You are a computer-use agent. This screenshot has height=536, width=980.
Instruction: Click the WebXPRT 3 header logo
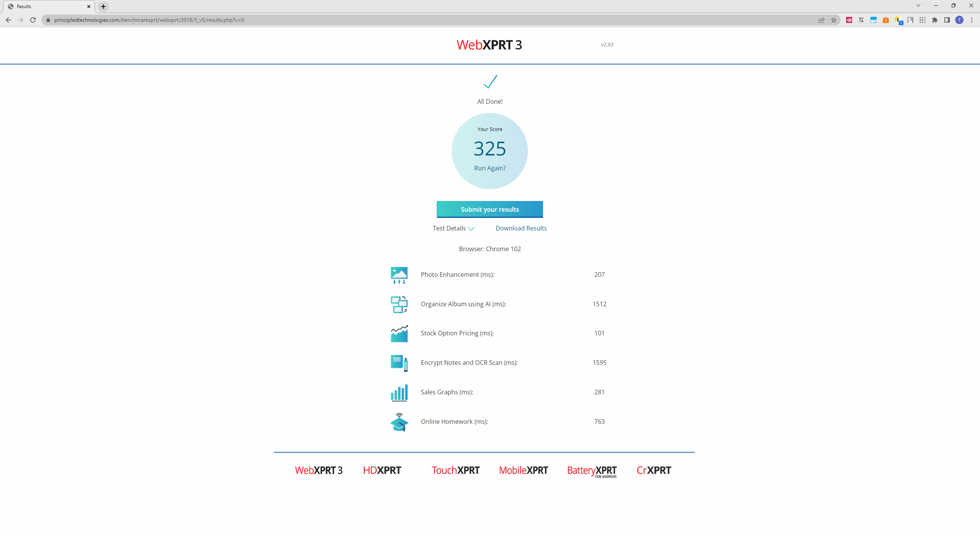coord(489,45)
